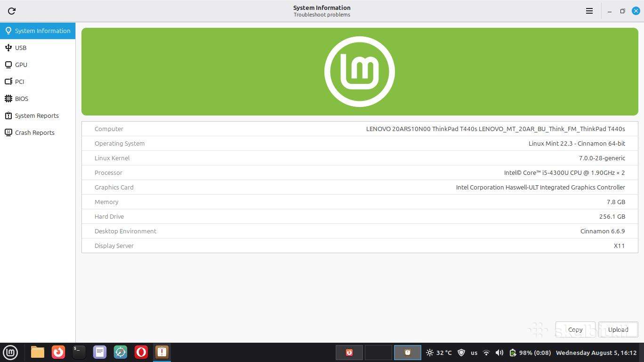Go to the PCI sidebar page
The image size is (644, 362).
[x=38, y=82]
